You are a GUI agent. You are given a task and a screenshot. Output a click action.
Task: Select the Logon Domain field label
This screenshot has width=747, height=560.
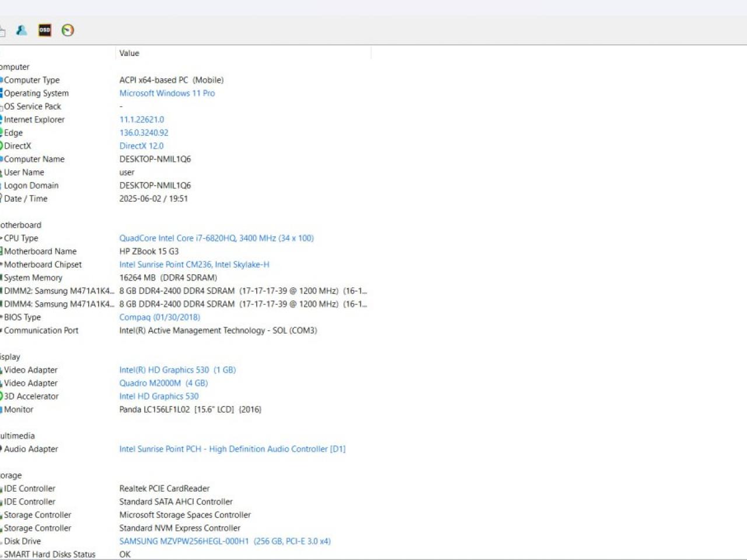coord(31,185)
